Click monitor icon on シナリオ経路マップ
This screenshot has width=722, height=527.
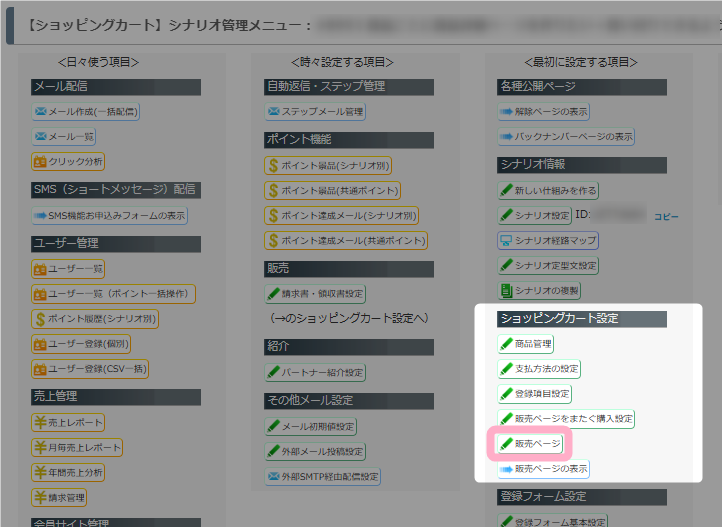click(506, 241)
